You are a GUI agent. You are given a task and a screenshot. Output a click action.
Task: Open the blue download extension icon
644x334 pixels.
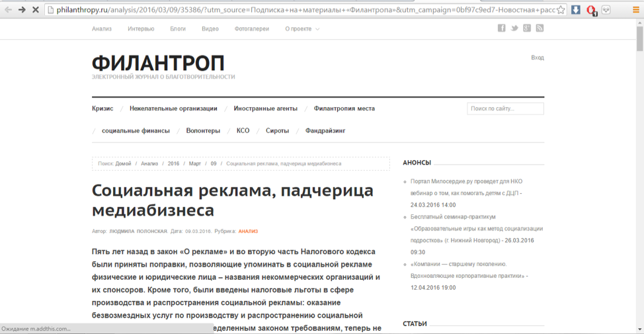[x=576, y=10]
